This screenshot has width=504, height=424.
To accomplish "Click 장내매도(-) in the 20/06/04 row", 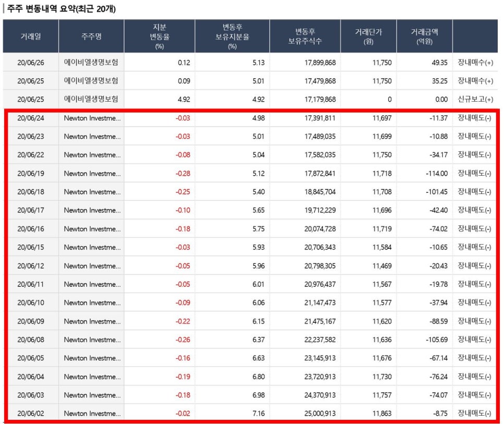I will (474, 377).
